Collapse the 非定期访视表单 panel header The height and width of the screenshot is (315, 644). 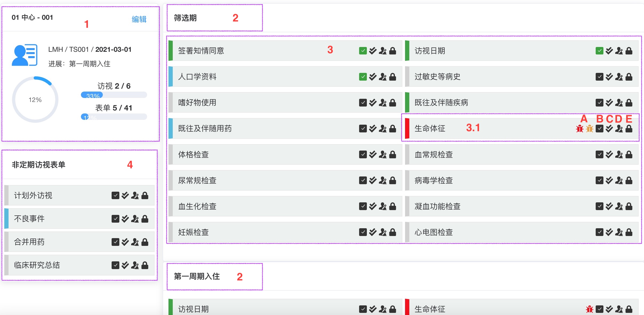pyautogui.click(x=38, y=165)
